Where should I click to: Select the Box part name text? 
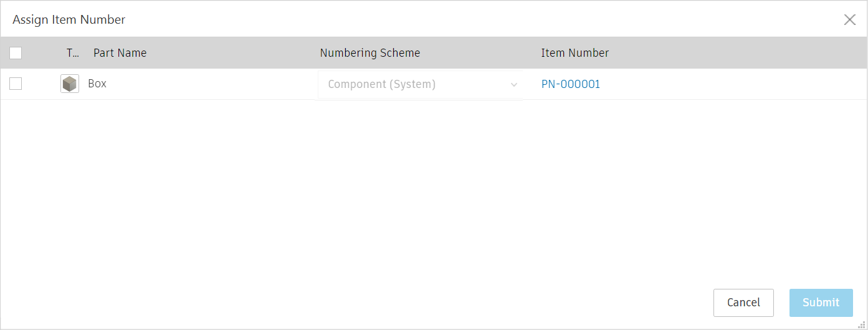point(97,84)
